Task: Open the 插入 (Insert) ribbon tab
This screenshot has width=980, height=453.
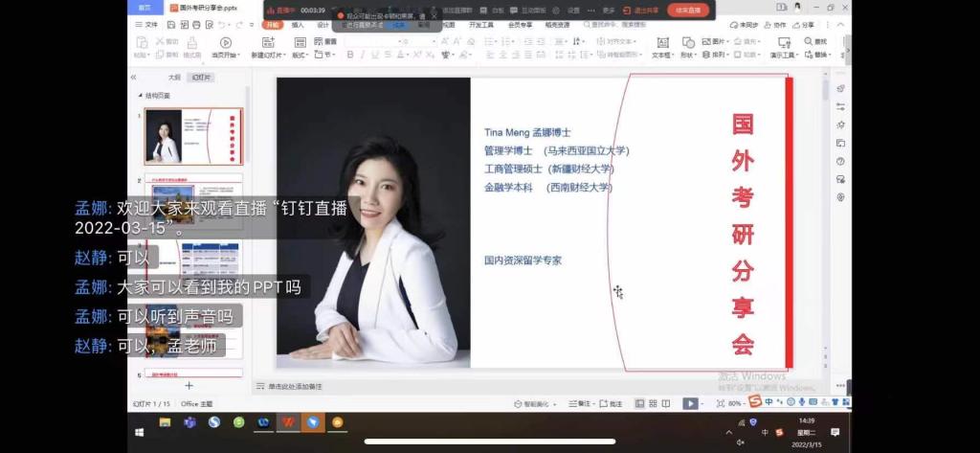Action: tap(298, 25)
